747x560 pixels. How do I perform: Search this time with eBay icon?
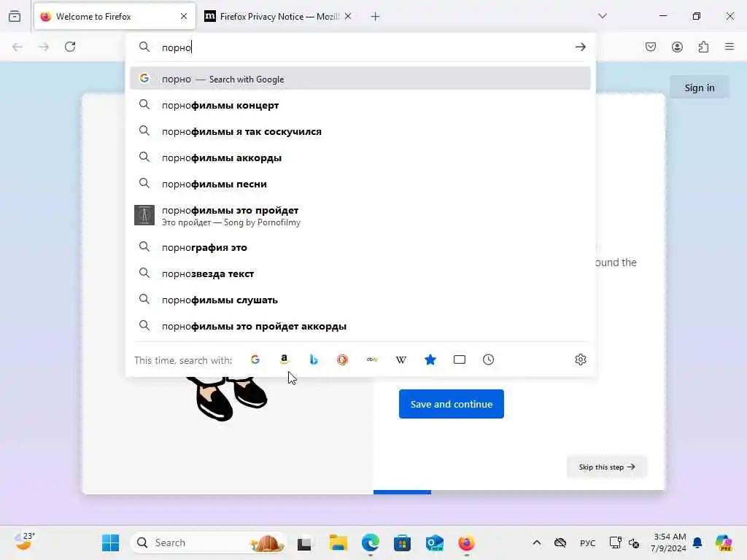click(x=372, y=359)
